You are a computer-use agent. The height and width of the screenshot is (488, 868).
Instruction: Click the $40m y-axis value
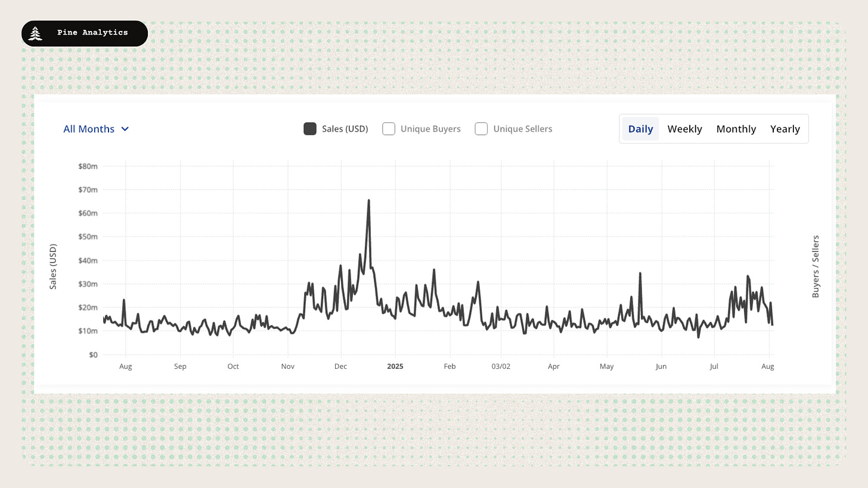[x=88, y=260]
